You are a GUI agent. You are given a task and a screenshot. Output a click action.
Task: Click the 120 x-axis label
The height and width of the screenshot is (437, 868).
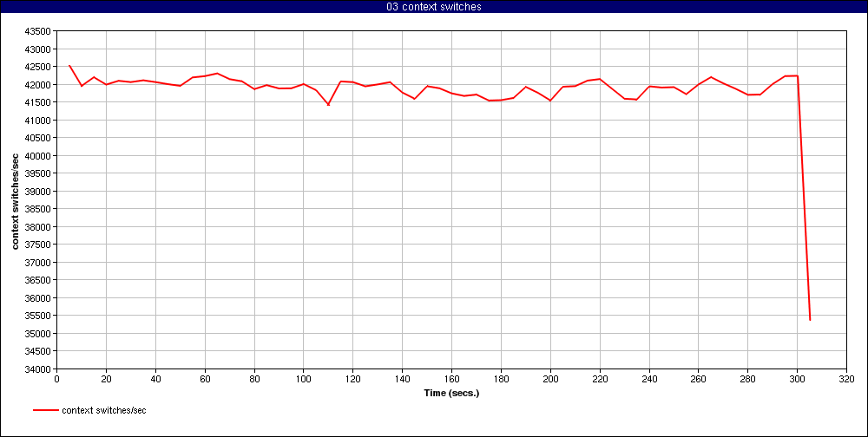click(x=352, y=380)
